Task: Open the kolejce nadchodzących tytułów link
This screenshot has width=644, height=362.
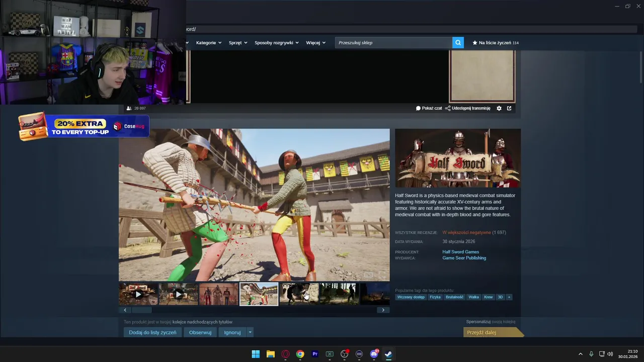Action: coord(202,322)
